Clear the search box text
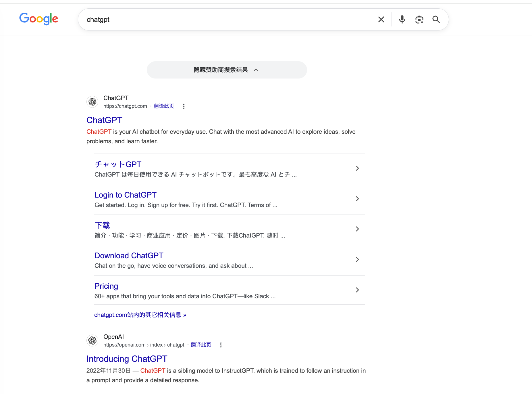Screen dimensions: 532x394 click(381, 20)
